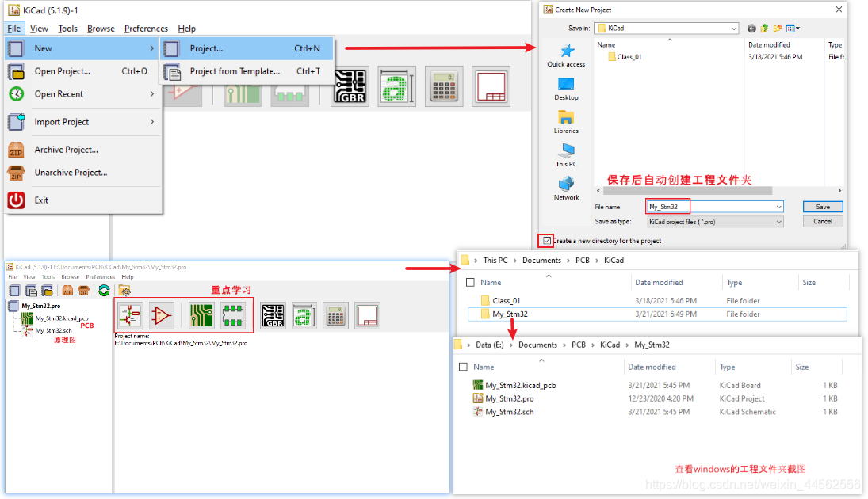This screenshot has width=868, height=499.
Task: Launch the Schematic Layout Editor icon
Action: (x=130, y=316)
